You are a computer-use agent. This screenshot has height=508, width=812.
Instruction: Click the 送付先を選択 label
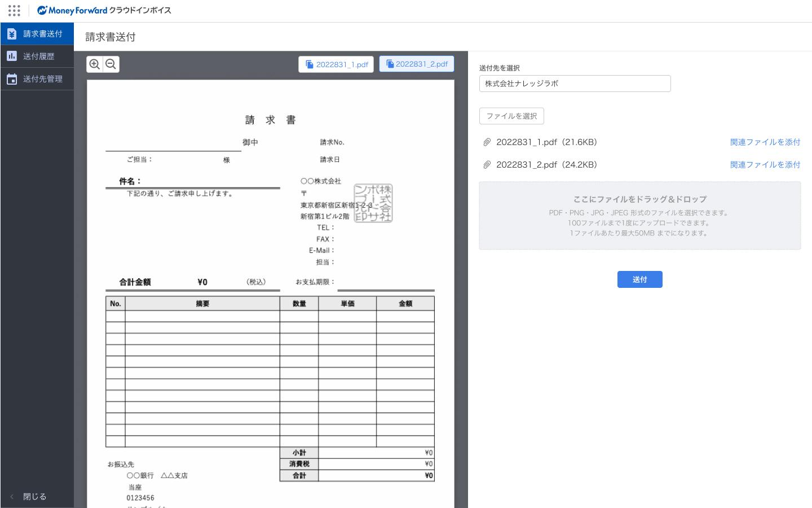[500, 68]
